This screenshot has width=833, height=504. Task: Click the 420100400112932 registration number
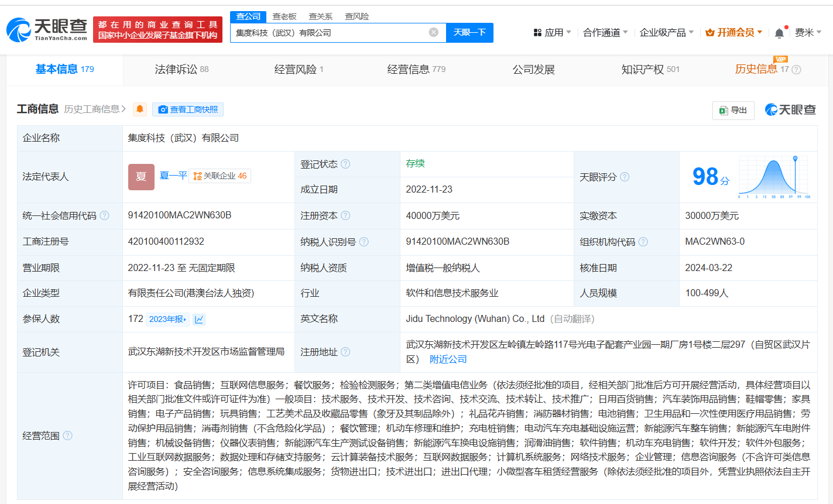[166, 241]
